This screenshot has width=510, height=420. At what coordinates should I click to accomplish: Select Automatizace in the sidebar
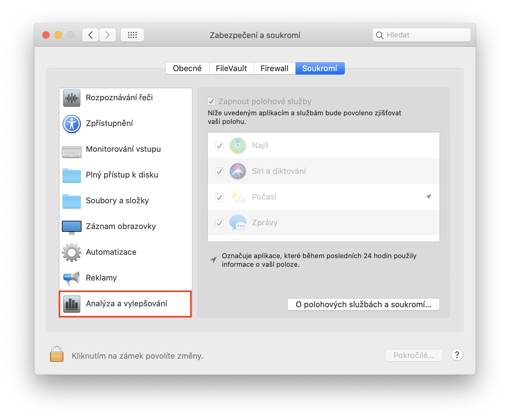click(126, 253)
